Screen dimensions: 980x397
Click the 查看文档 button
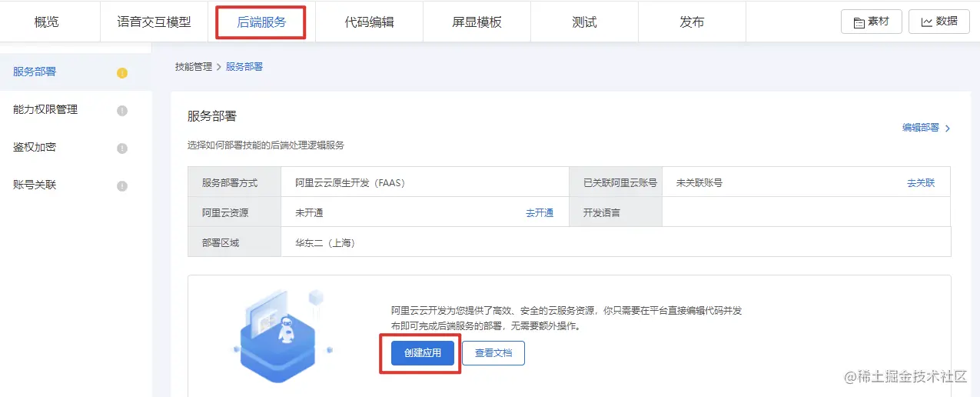click(493, 353)
